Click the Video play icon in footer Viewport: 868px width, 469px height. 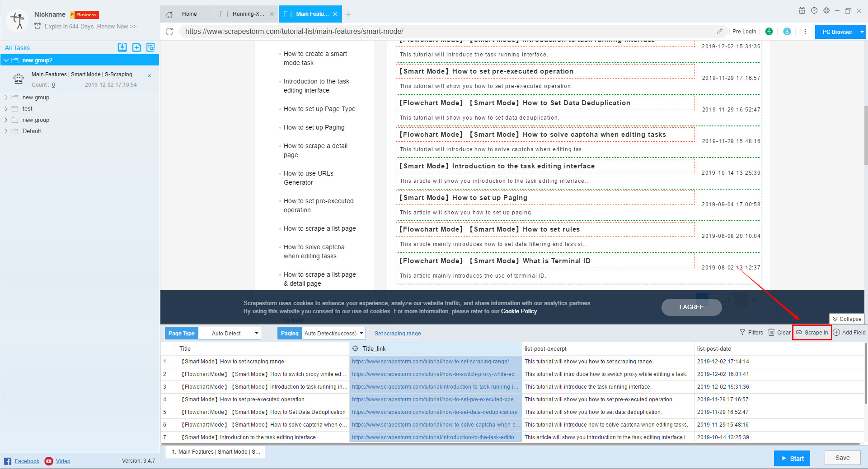point(49,461)
